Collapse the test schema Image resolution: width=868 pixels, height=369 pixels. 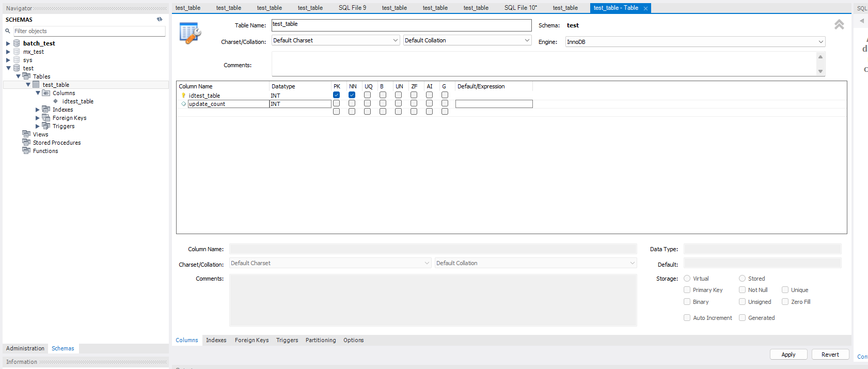8,68
